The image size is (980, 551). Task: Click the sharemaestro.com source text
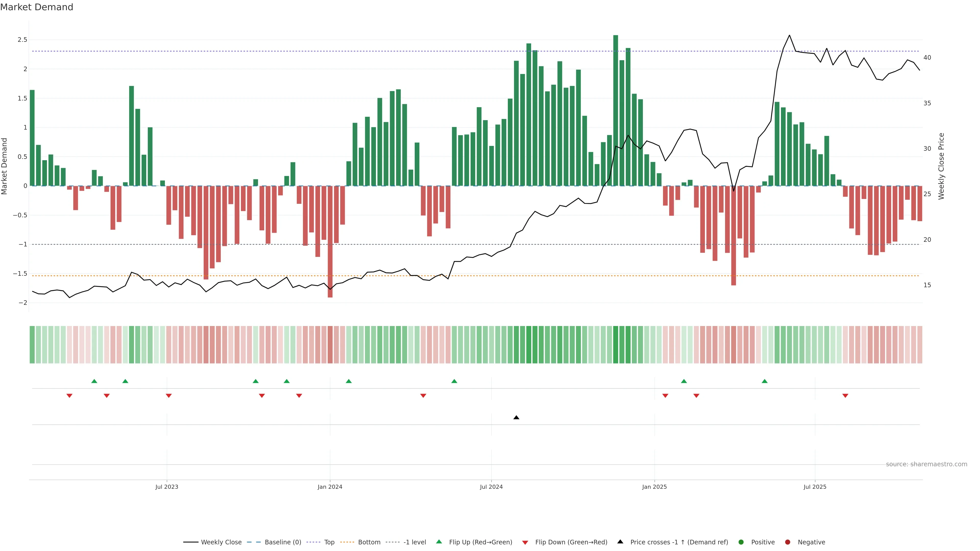pyautogui.click(x=926, y=464)
